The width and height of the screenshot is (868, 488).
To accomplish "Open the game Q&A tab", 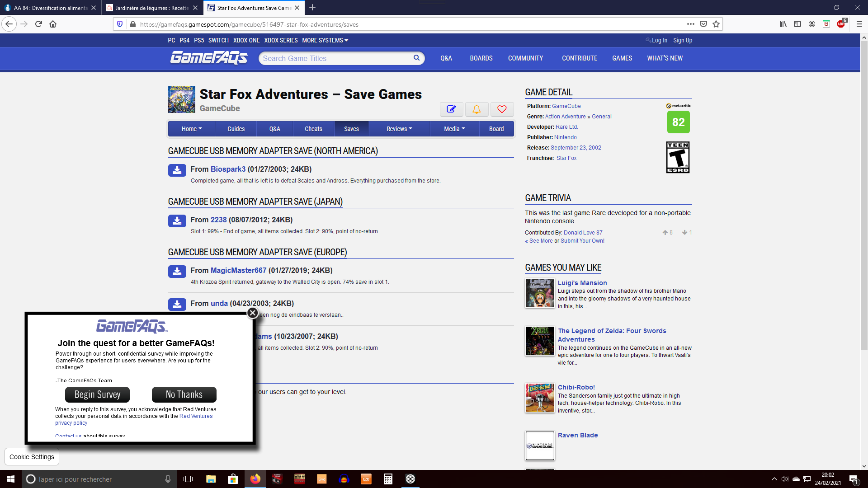I will (x=274, y=129).
